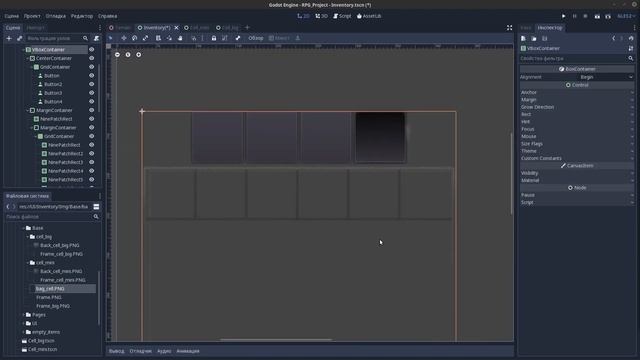Expand the Margin property section

pos(577,100)
